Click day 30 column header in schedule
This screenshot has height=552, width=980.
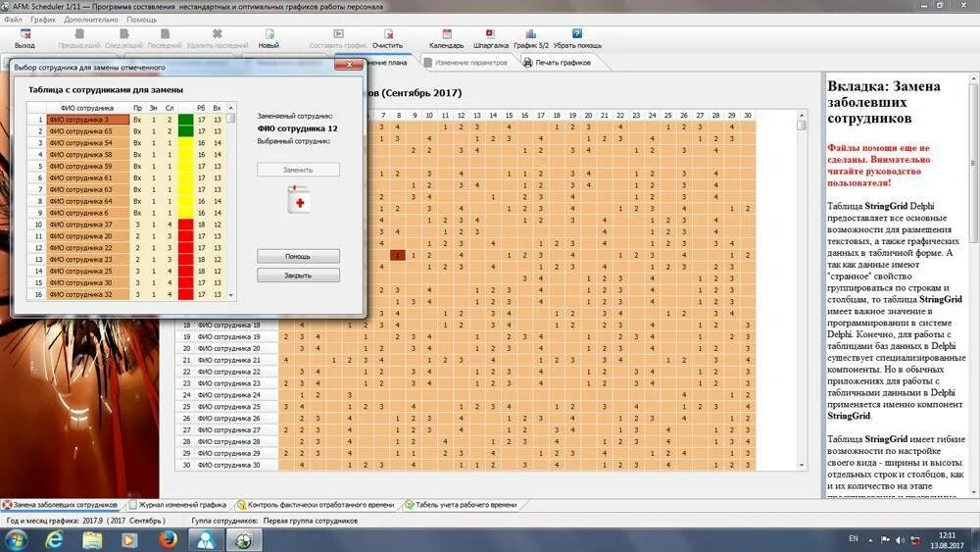[x=748, y=115]
